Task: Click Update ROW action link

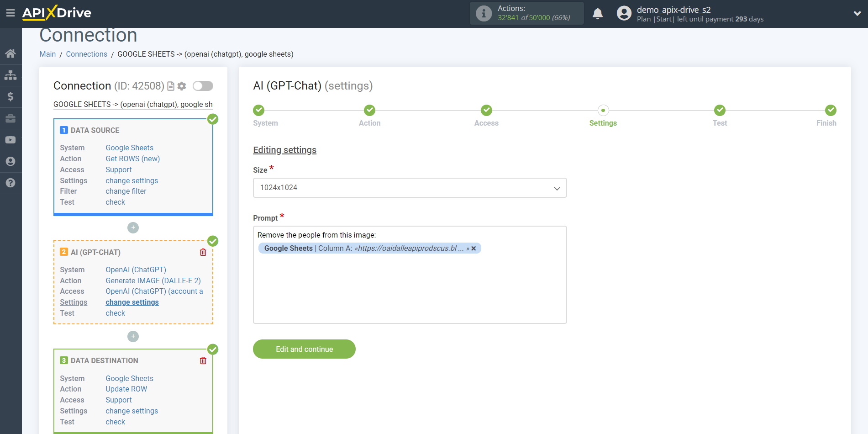Action: click(x=126, y=389)
